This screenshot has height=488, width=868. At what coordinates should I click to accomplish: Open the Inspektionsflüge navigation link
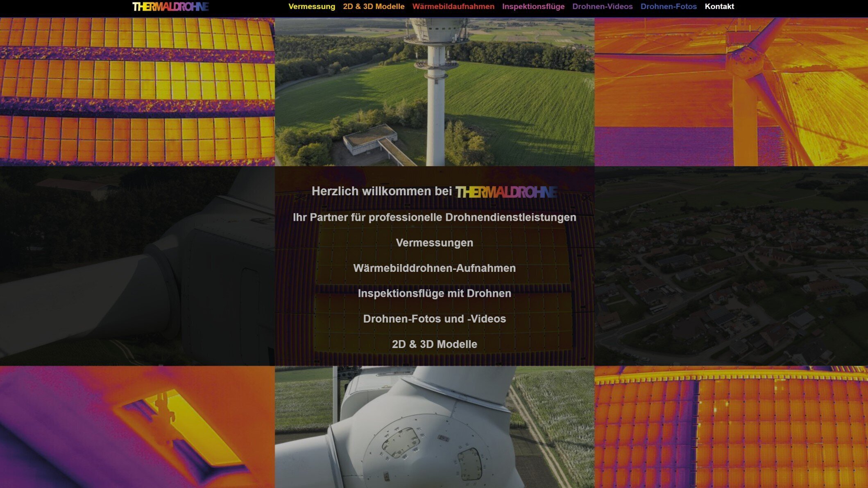click(533, 7)
